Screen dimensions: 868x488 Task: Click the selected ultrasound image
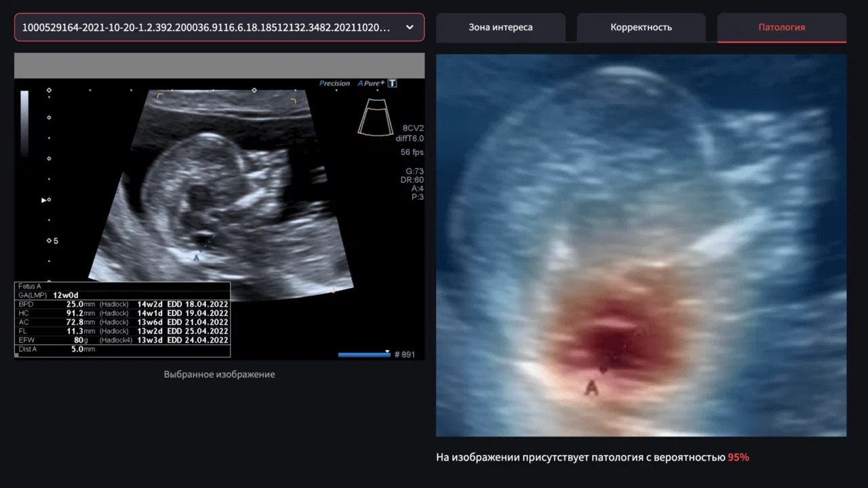pos(220,206)
